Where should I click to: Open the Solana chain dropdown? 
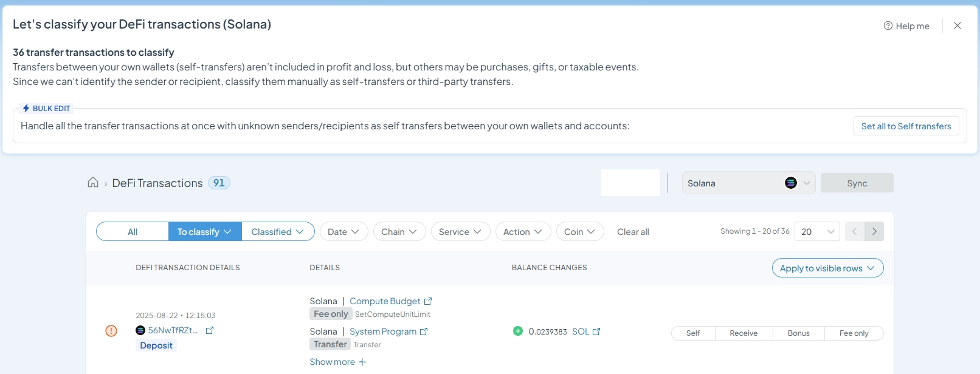[x=748, y=183]
